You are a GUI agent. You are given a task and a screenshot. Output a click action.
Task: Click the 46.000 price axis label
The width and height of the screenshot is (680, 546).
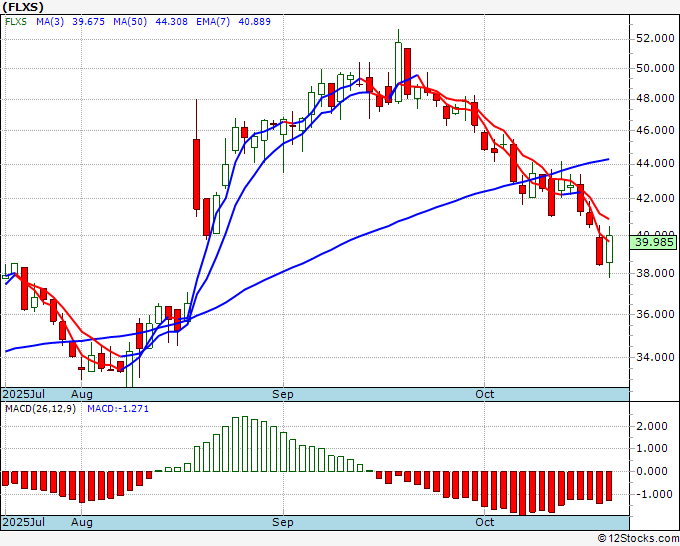point(655,131)
